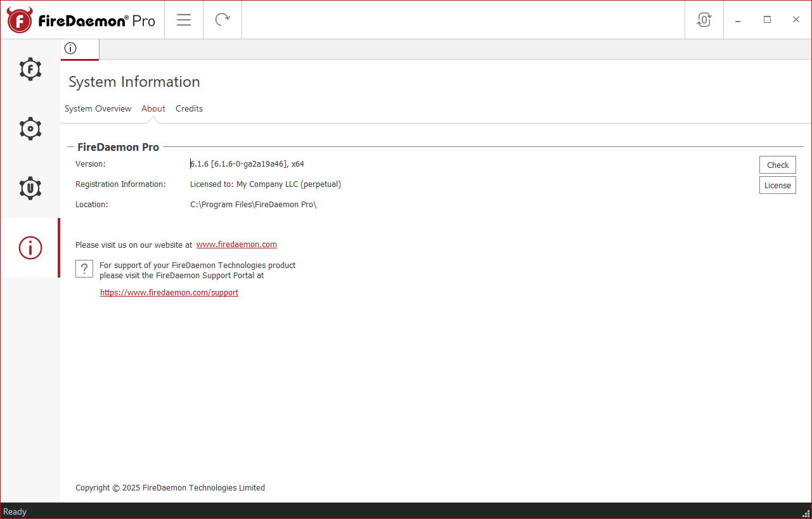Click the 'Version:' label
This screenshot has height=519, width=812.
pos(91,164)
